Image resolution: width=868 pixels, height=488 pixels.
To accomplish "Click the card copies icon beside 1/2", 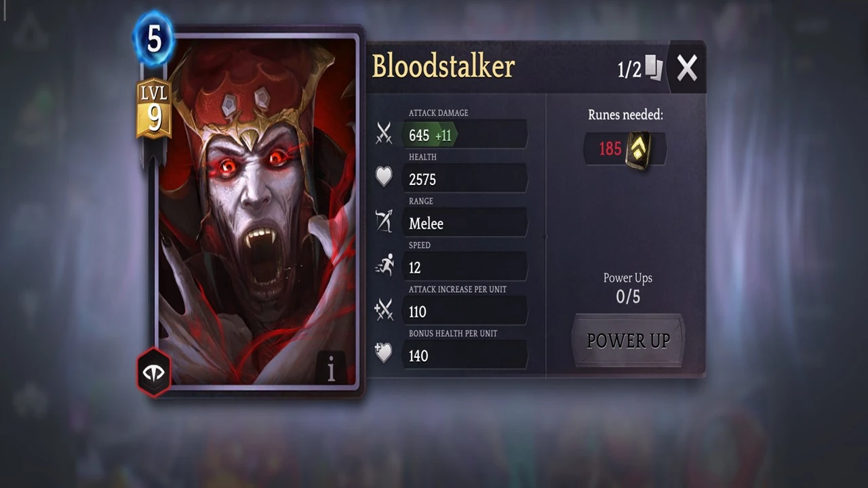I will [654, 68].
